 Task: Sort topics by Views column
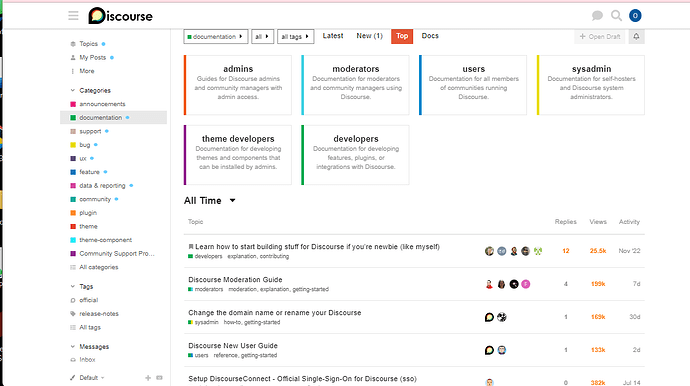pyautogui.click(x=598, y=222)
